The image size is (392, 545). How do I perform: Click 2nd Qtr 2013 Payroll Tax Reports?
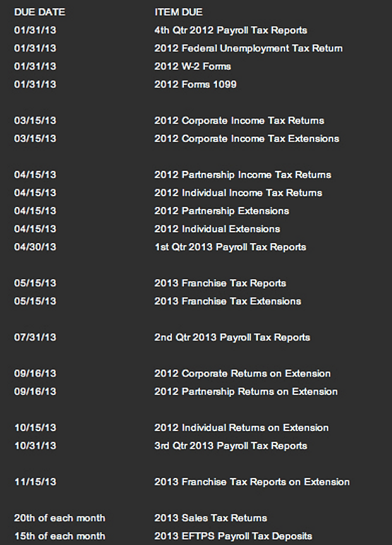232,337
